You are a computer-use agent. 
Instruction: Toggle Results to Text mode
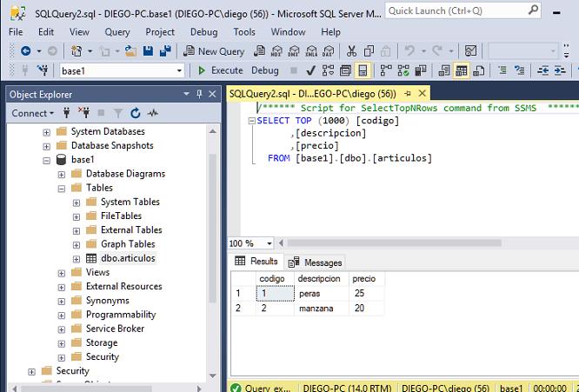pos(444,70)
